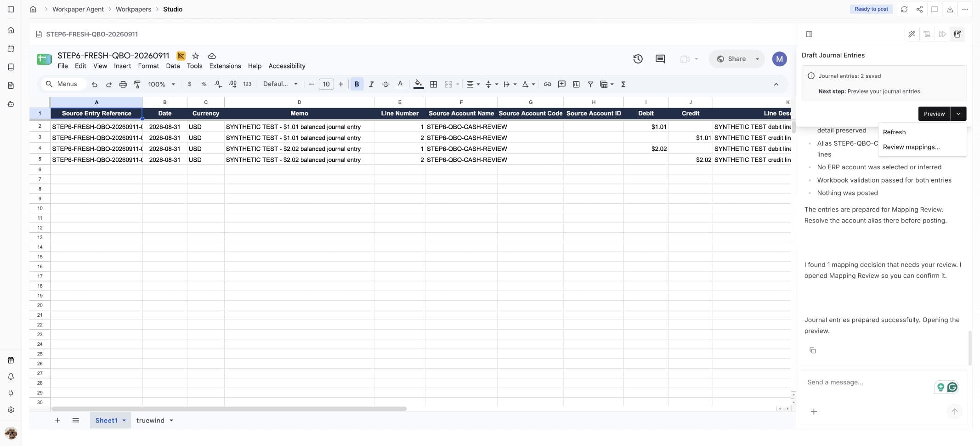Insert chart icon in toolbar
Viewport: 980px width, 446px height.
pyautogui.click(x=576, y=84)
